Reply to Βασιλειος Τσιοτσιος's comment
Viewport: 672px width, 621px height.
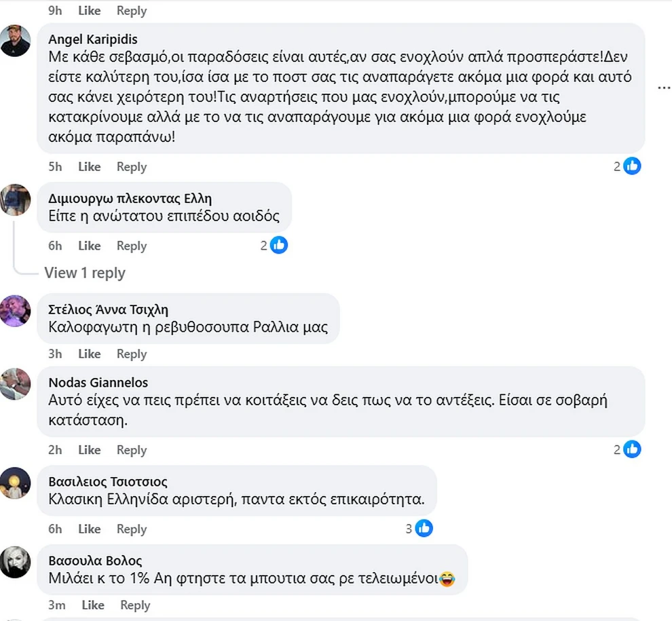click(132, 529)
